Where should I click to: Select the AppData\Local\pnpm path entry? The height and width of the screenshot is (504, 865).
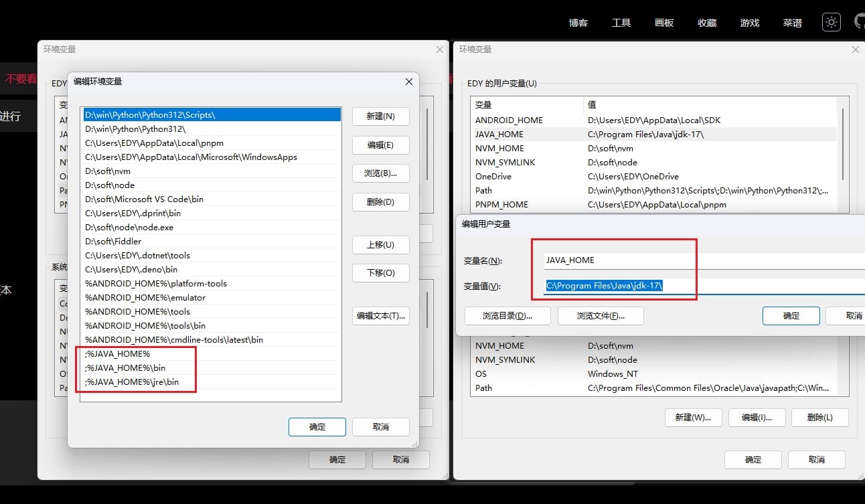[x=211, y=143]
